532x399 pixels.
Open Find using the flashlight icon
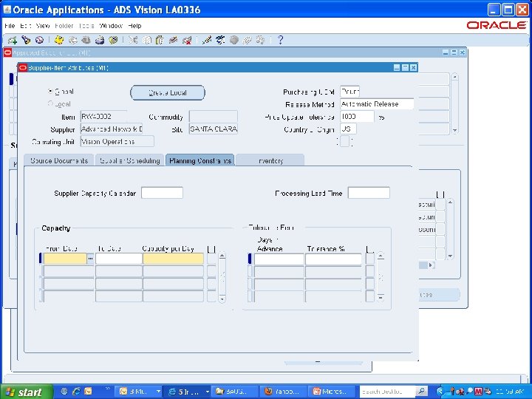click(26, 40)
